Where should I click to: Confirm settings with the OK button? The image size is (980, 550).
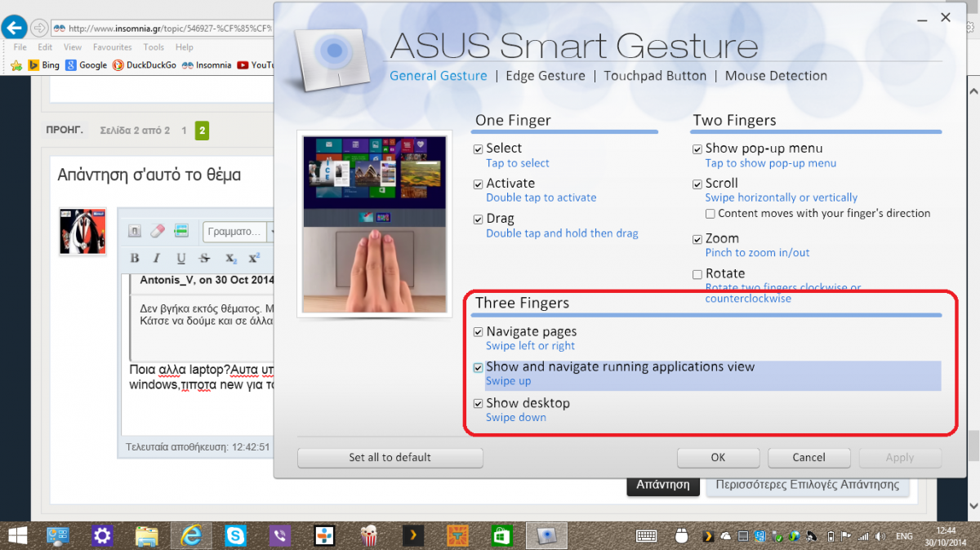[x=718, y=458]
